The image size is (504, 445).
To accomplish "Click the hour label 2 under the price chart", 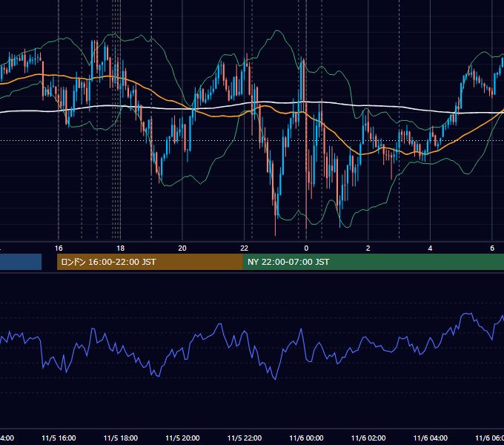I will click(x=368, y=248).
